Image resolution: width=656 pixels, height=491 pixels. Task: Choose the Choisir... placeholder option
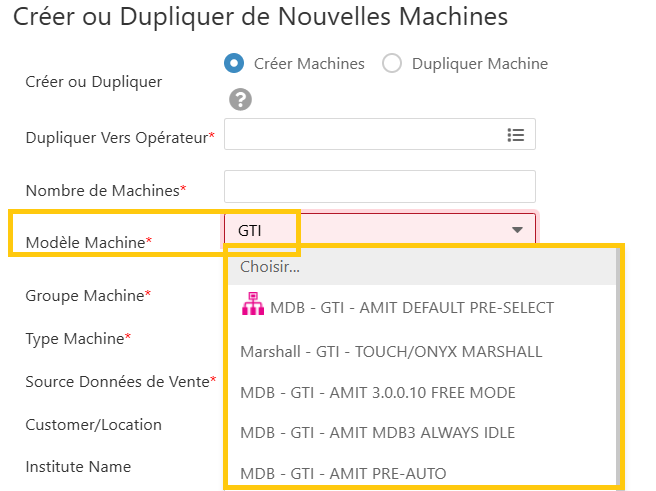pyautogui.click(x=422, y=267)
